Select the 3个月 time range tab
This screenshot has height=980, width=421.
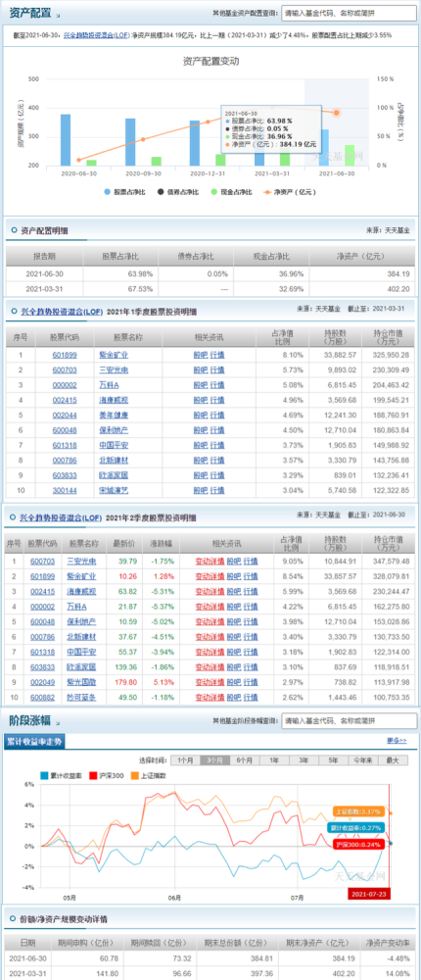pos(214,760)
